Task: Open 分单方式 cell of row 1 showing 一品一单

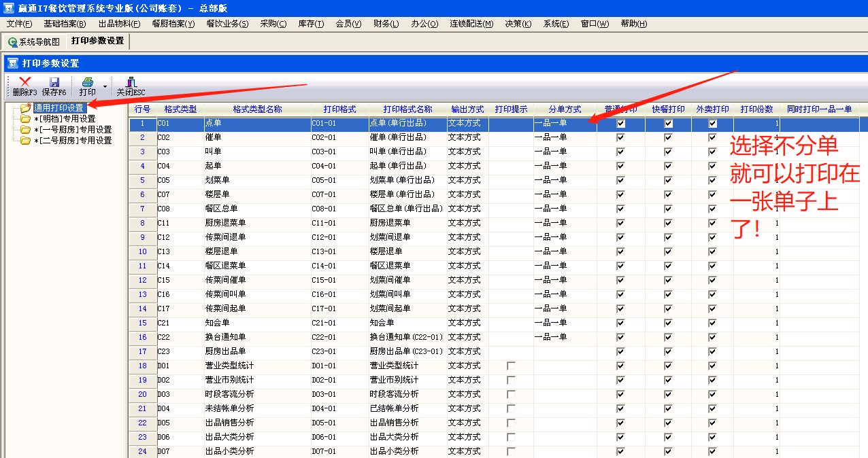Action: click(565, 124)
